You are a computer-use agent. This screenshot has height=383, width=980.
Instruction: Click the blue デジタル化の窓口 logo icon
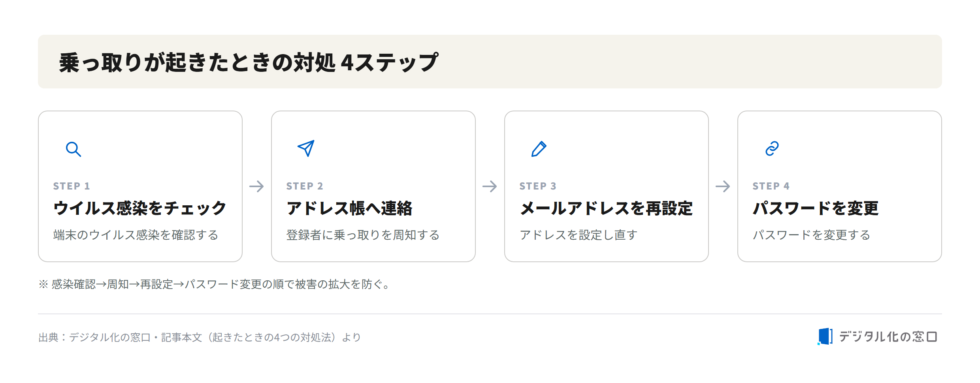click(825, 336)
